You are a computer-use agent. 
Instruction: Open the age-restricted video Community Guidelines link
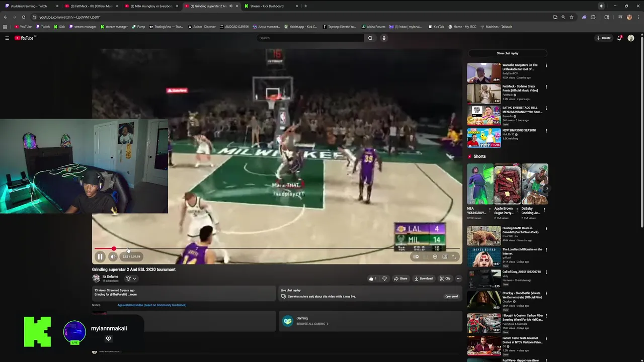pyautogui.click(x=151, y=305)
